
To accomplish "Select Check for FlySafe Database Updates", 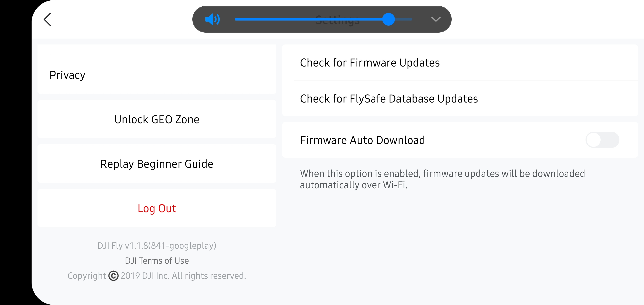I will (x=389, y=98).
